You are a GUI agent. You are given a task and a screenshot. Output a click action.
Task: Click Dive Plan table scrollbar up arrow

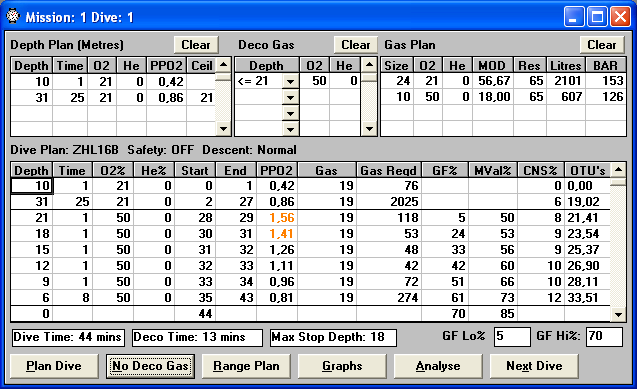(618, 169)
